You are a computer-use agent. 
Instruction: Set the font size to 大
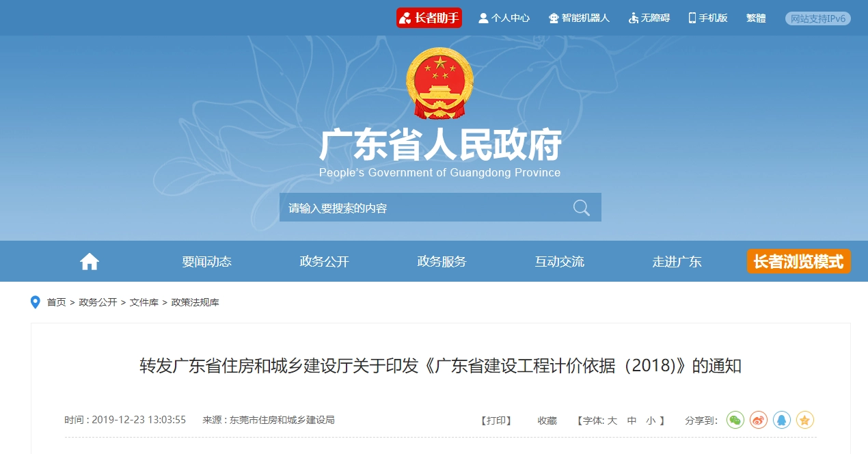612,420
